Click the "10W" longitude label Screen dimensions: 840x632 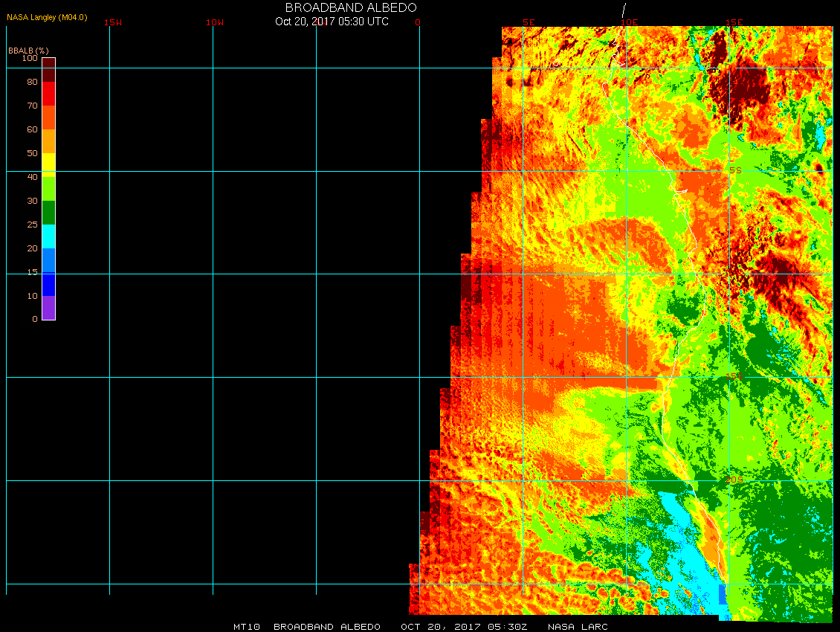(215, 22)
